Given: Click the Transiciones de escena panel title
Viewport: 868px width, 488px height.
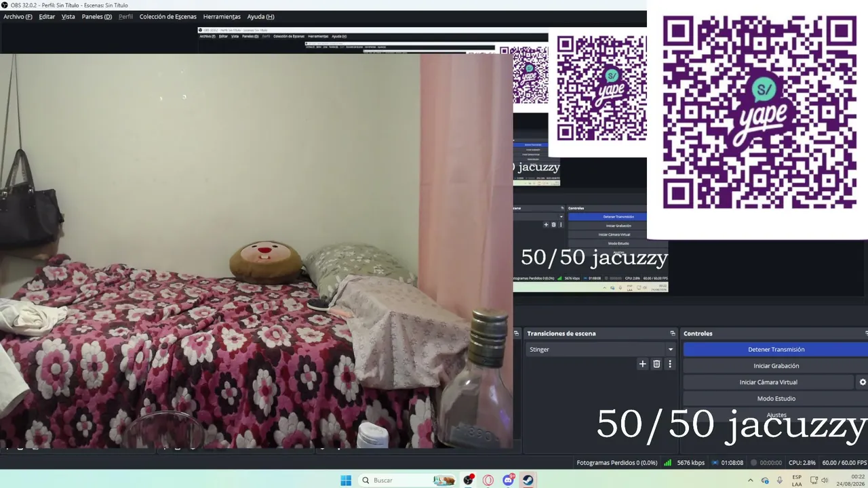Looking at the screenshot, I should (561, 333).
